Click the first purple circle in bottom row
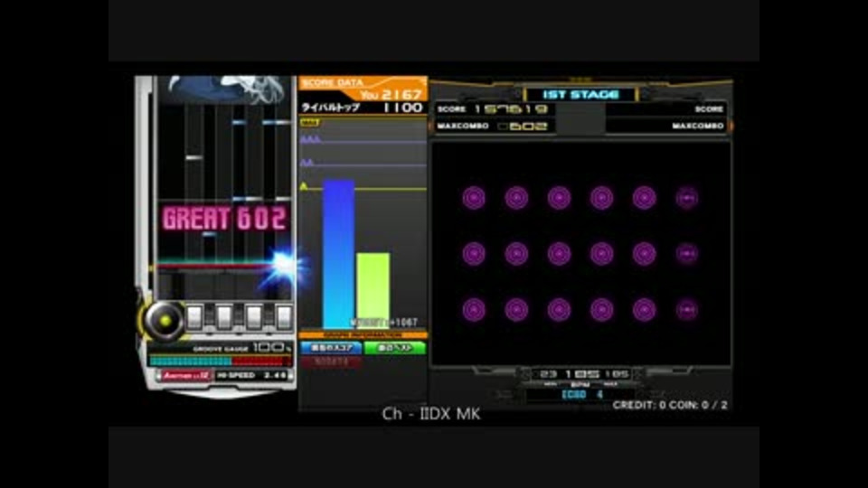 (x=474, y=310)
